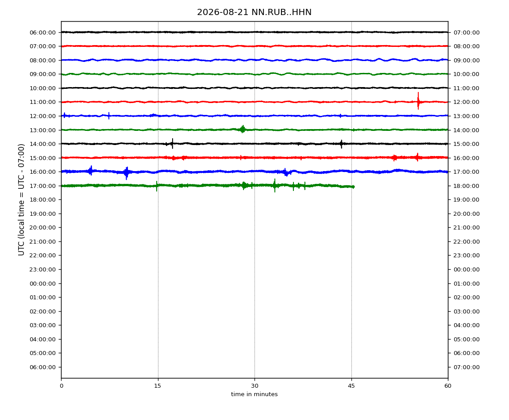Click the 45 tick label on the x-axis

351,386
